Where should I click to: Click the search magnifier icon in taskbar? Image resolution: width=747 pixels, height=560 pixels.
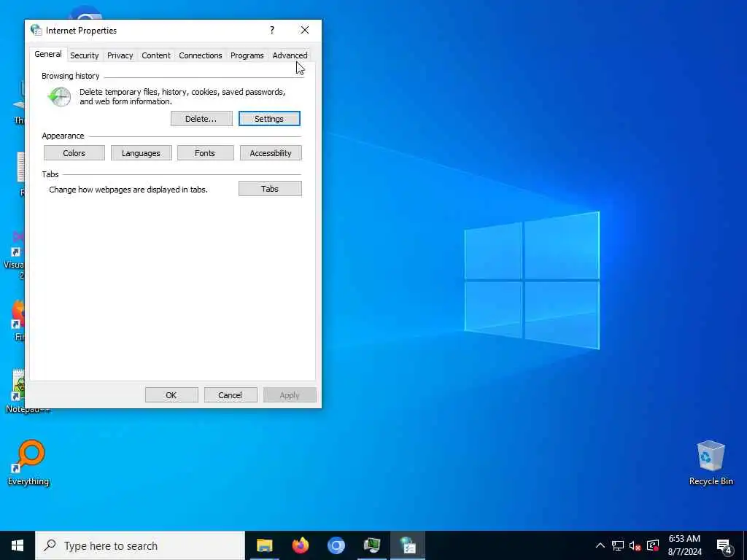click(50, 545)
